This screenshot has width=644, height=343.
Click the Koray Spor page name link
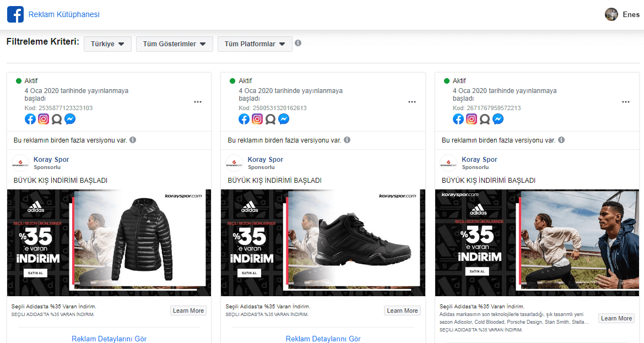[51, 159]
